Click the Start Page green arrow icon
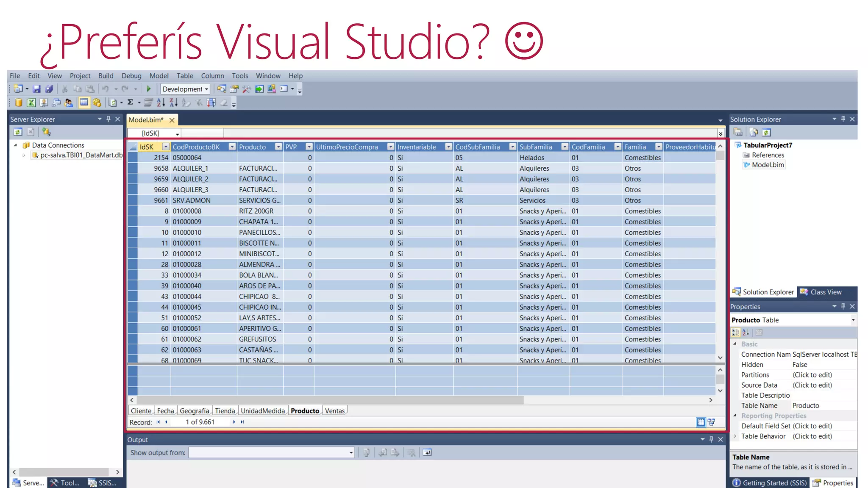The height and width of the screenshot is (488, 868). (x=259, y=89)
